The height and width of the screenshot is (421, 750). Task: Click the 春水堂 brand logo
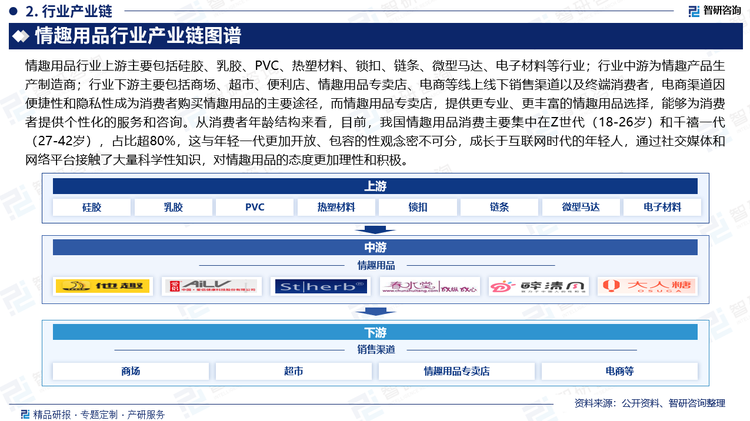coord(430,286)
